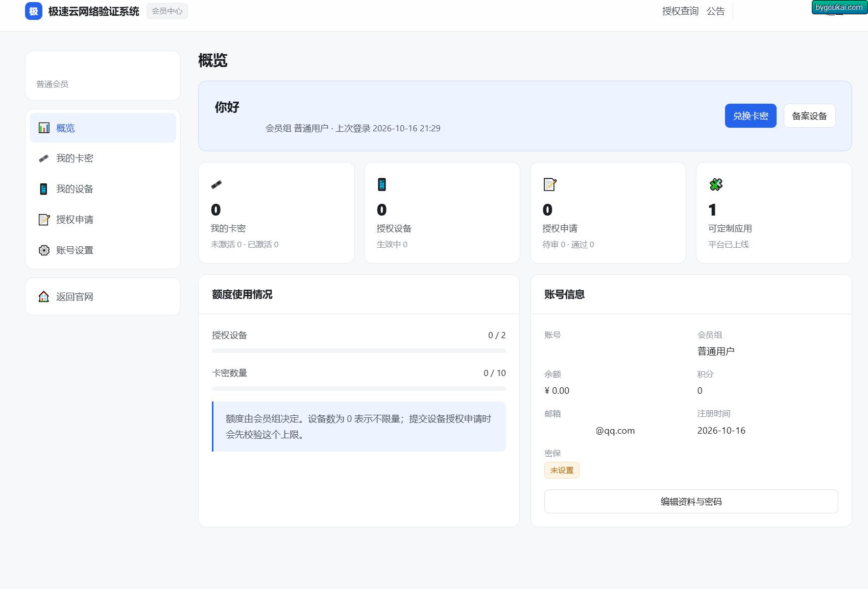Click the notepad icon beside 授权申请 in sidebar
Viewport: 868px width, 589px height.
point(44,220)
